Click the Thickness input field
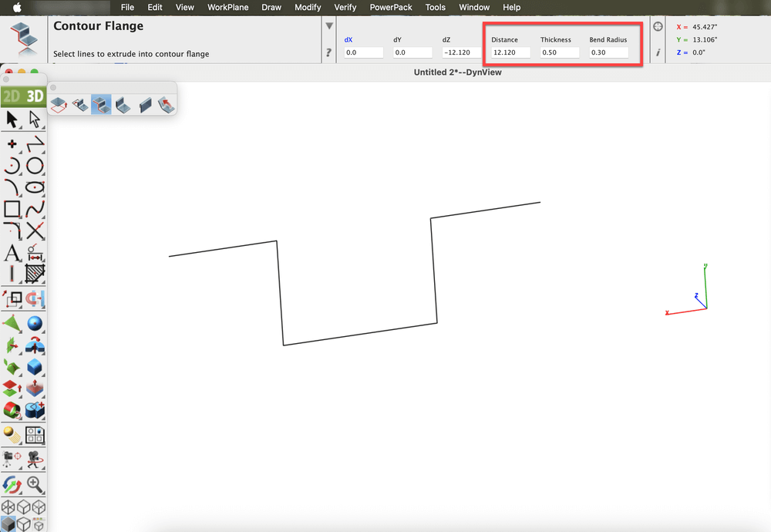The width and height of the screenshot is (771, 532). tap(559, 52)
